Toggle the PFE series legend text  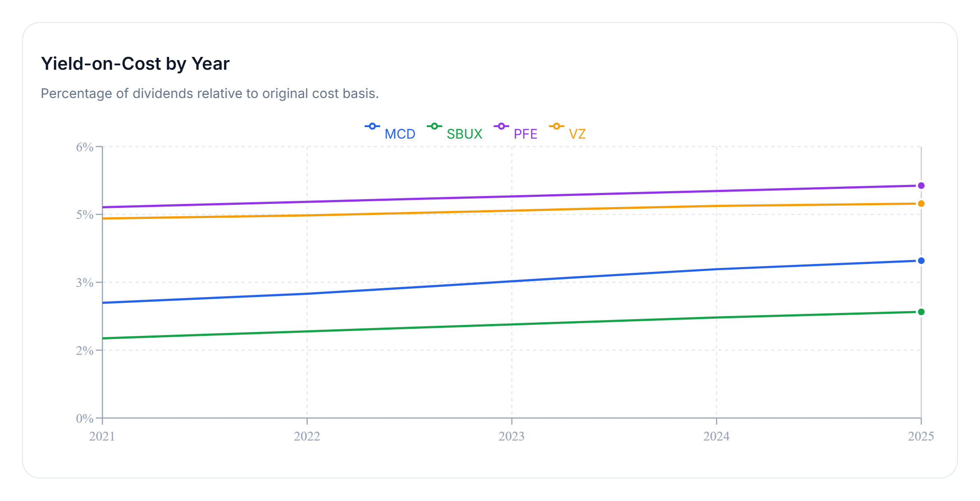click(525, 134)
